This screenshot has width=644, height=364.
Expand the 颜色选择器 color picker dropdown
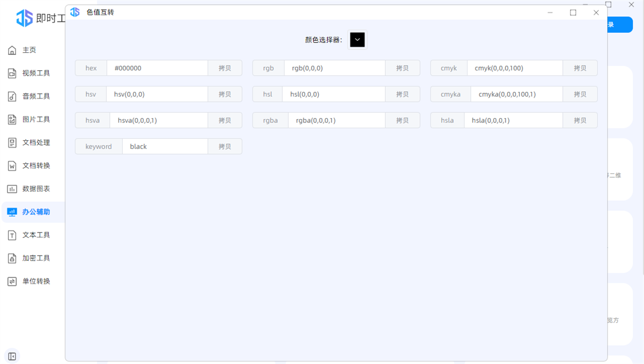[357, 39]
